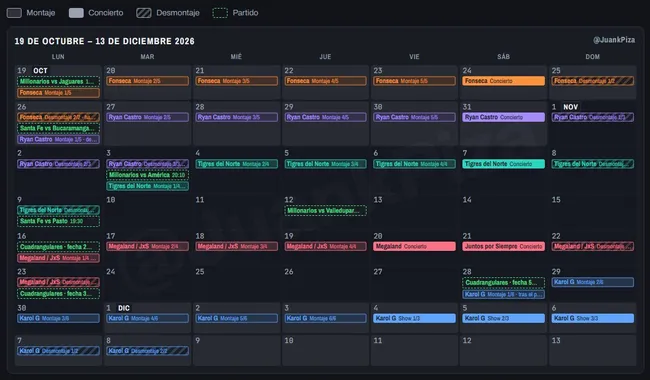
Task: Open the Tigres del Norte Montaje 1/4 event
Action: click(x=148, y=186)
